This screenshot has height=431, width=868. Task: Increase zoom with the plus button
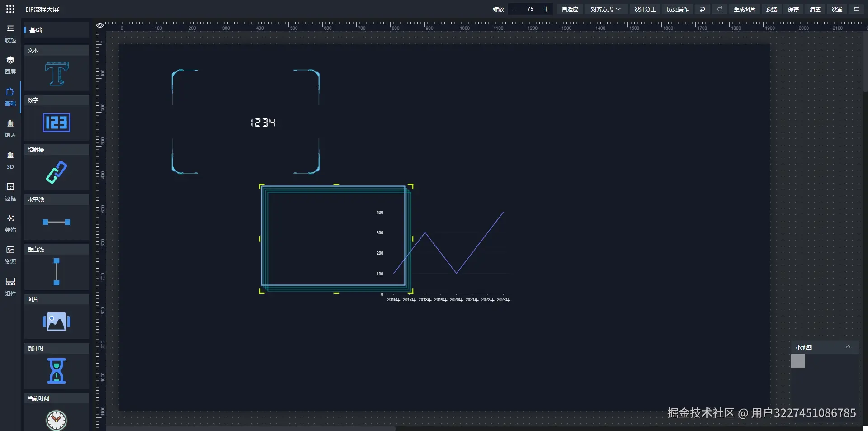click(x=546, y=9)
